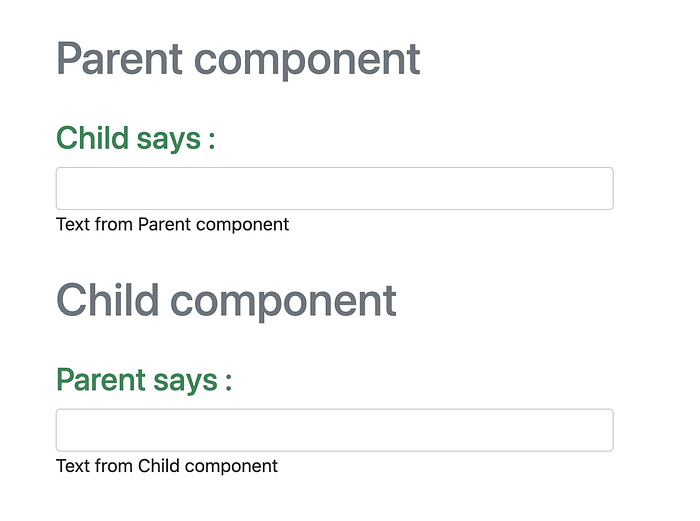Click the word "Child" in the "Child says :" label

[x=87, y=138]
